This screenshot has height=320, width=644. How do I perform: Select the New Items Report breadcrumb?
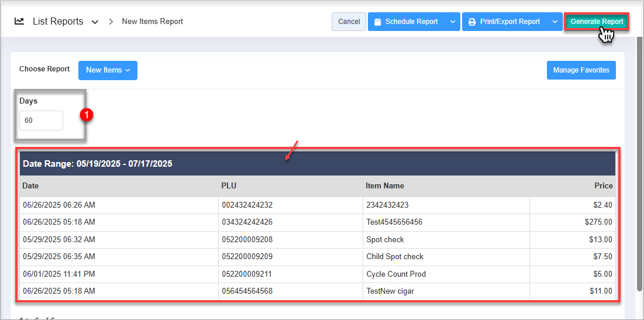(152, 22)
